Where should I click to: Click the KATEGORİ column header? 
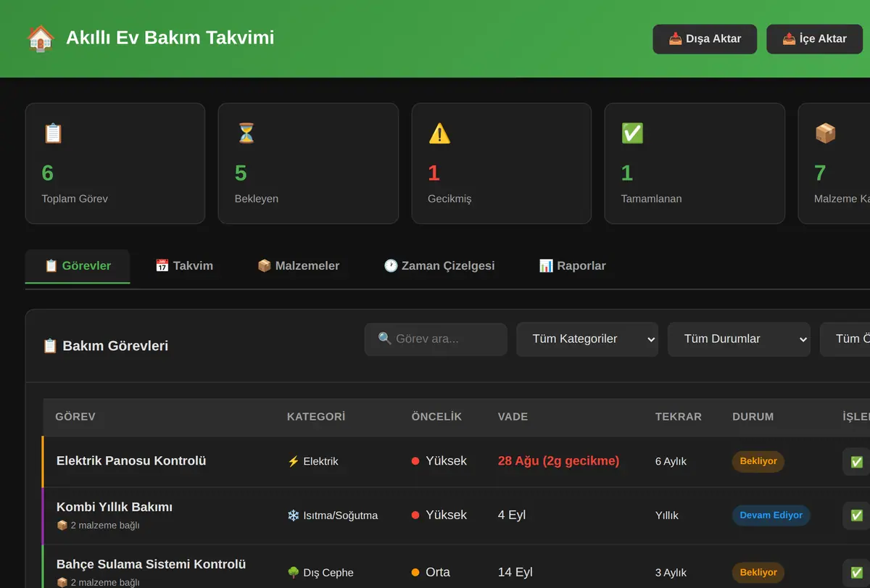point(316,417)
